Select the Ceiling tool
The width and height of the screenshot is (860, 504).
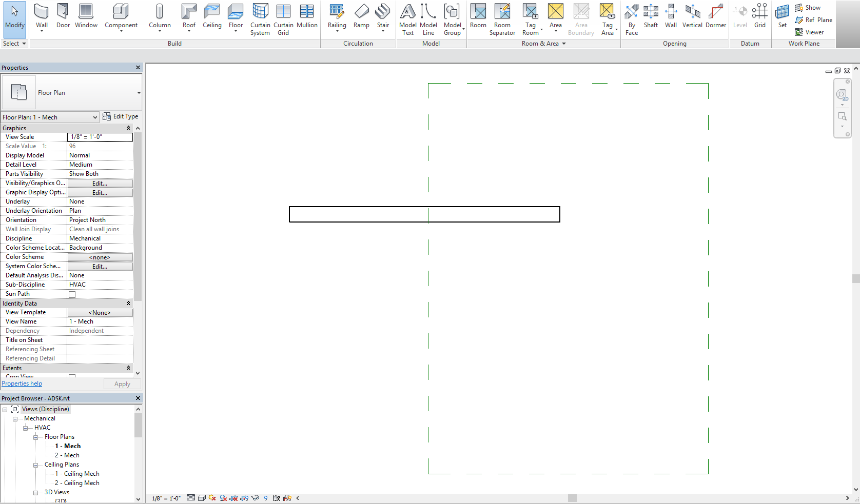(212, 16)
